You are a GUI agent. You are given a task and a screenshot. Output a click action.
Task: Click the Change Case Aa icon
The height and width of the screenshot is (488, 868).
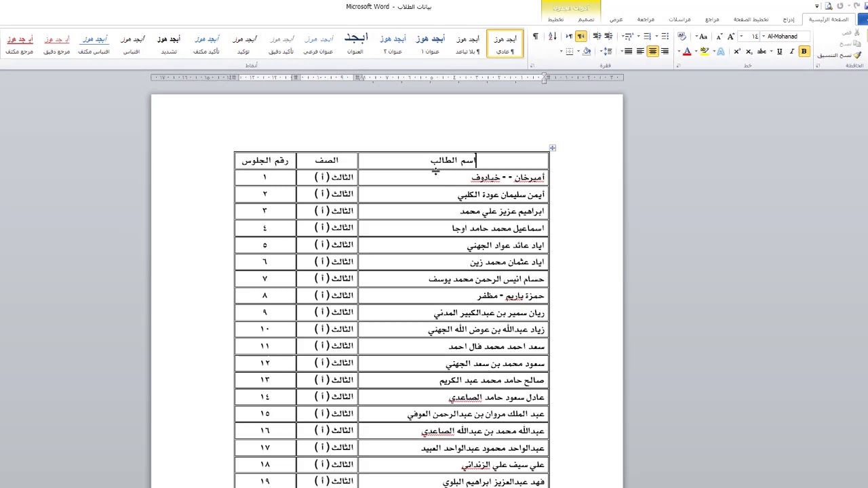703,36
